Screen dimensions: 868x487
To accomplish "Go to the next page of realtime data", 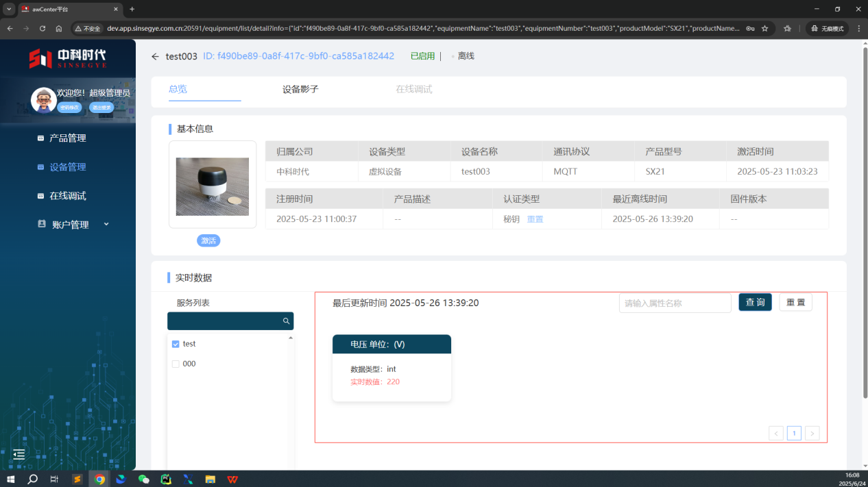I will point(812,433).
